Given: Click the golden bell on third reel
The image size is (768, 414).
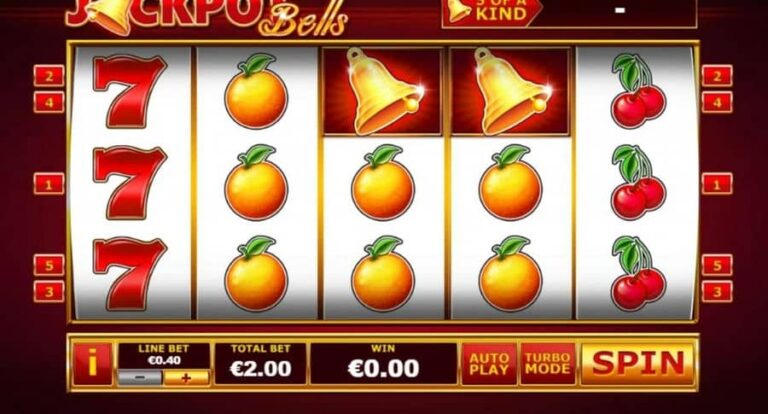Looking at the screenshot, I should 383,91.
